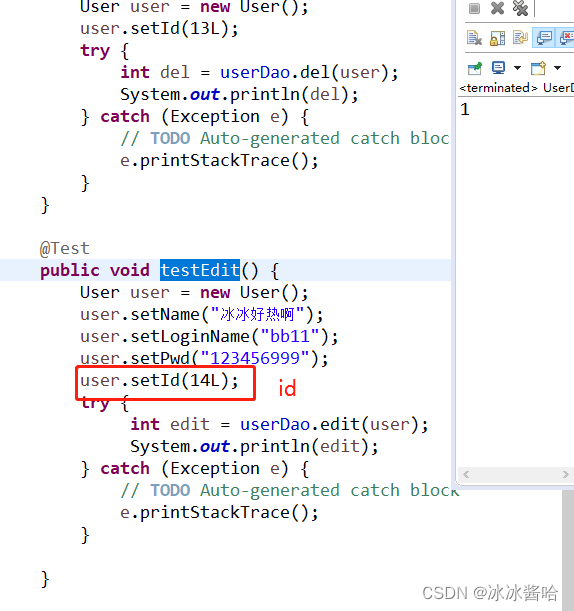
Task: Click the userDao.del(user) call
Action: (x=305, y=72)
